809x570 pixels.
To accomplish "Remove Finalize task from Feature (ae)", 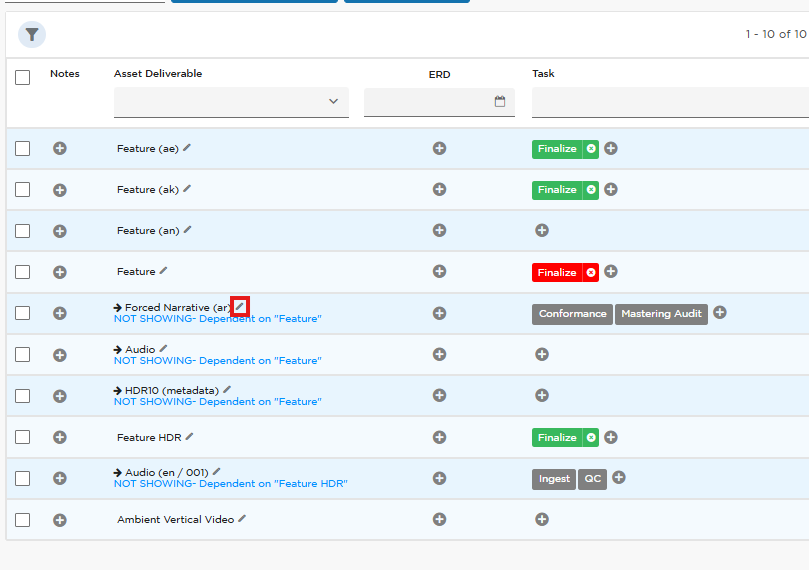I will click(591, 149).
